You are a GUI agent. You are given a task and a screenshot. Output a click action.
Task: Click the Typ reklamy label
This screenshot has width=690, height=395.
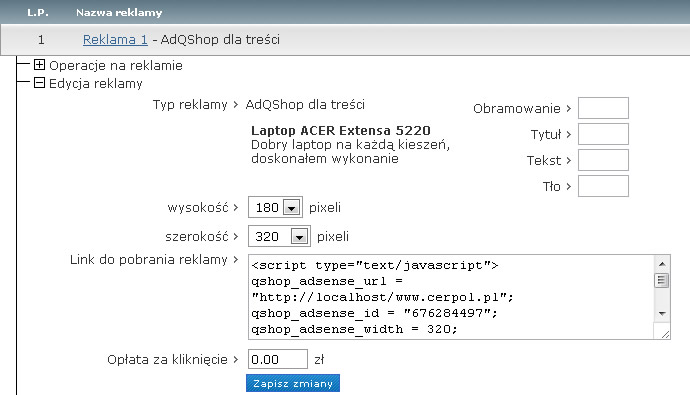(x=190, y=105)
